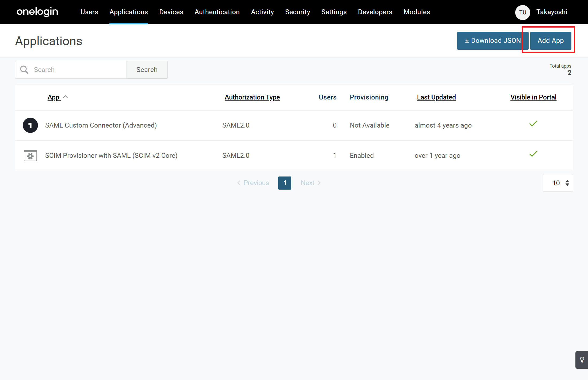Click the magnifying glass search icon

(24, 70)
